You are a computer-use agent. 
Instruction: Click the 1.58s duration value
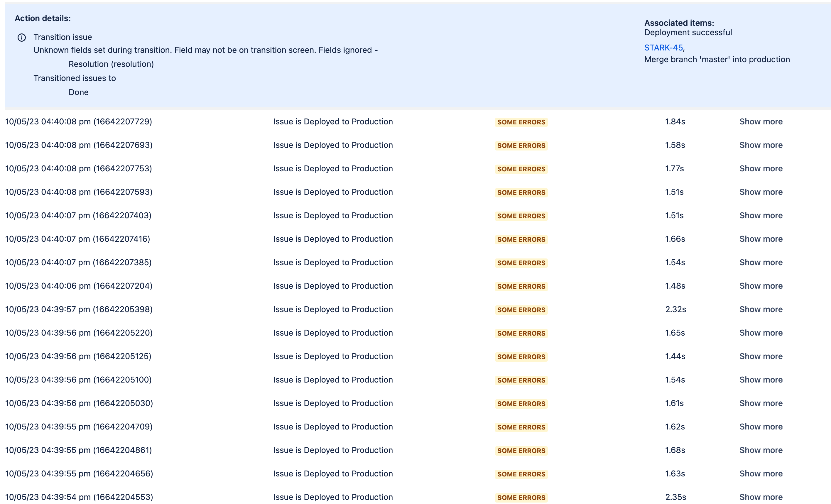click(675, 145)
